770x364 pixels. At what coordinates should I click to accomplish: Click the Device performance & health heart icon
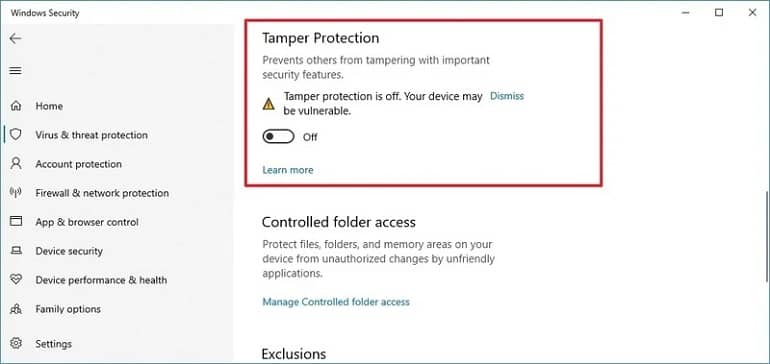click(16, 280)
